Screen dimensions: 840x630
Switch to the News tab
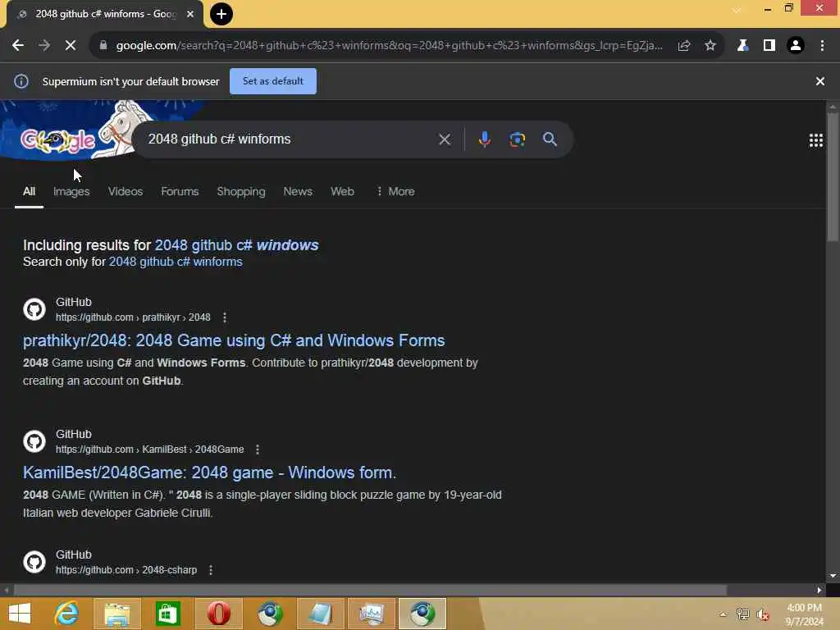point(297,191)
